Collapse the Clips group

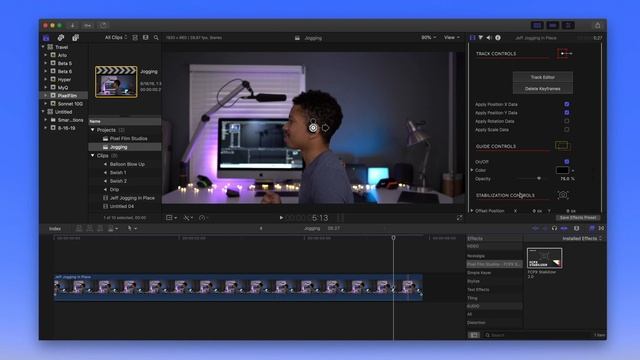(93, 156)
